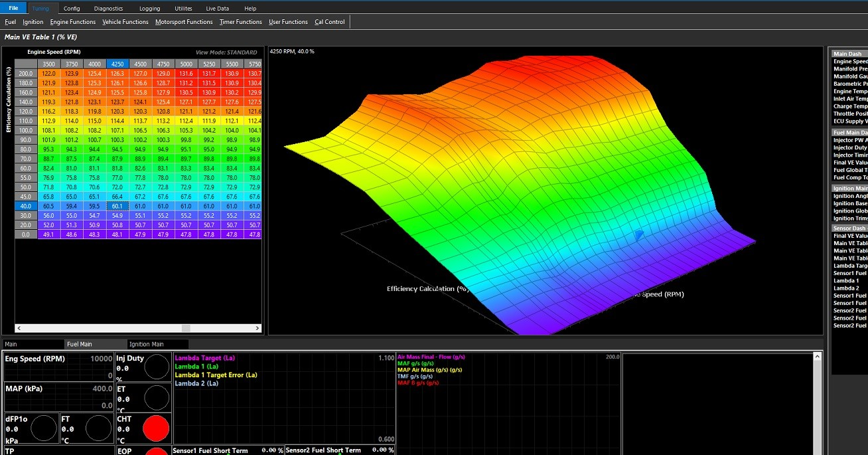The image size is (868, 455).
Task: Select the 4250 RPM column header
Action: [117, 64]
